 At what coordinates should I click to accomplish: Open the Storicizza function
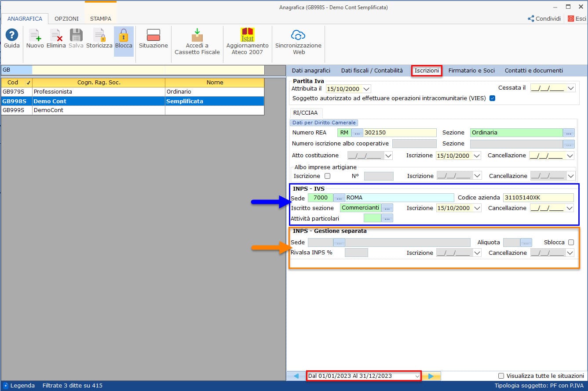pyautogui.click(x=99, y=39)
